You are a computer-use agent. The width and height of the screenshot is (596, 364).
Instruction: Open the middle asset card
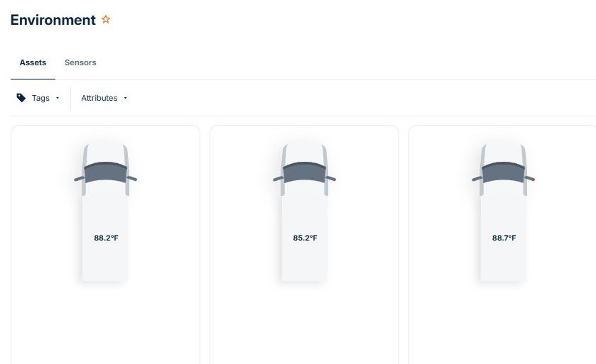304,245
